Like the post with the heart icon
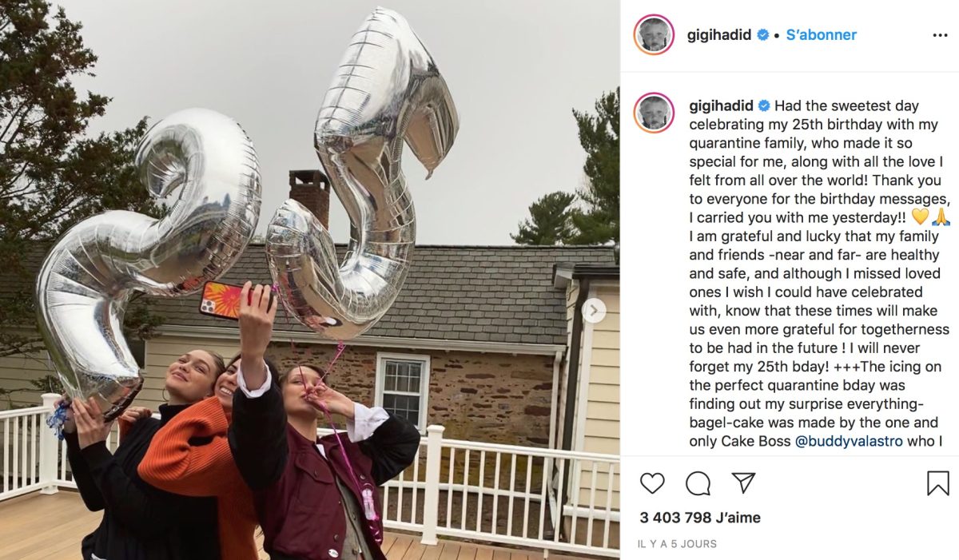This screenshot has width=959, height=560. 652,483
